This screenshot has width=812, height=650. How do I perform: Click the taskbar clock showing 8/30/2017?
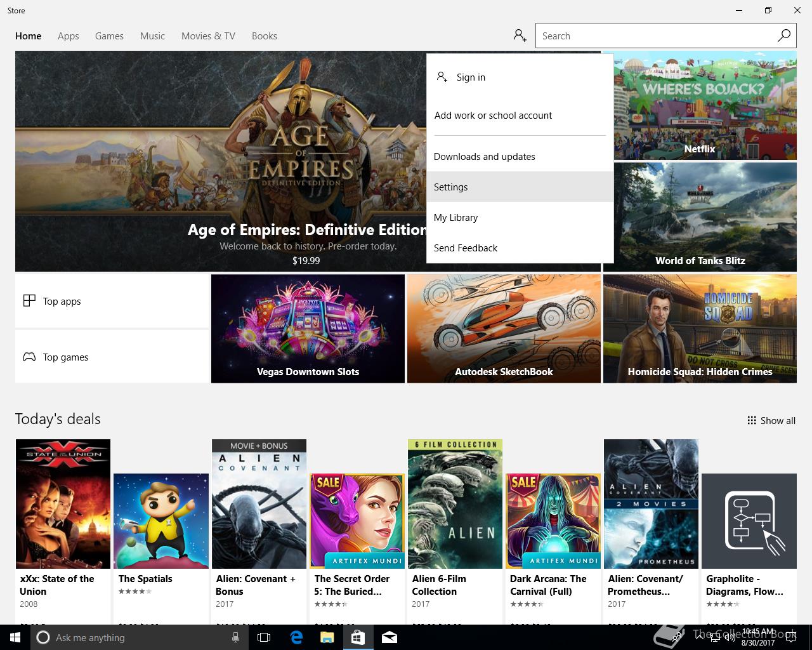tap(758, 637)
